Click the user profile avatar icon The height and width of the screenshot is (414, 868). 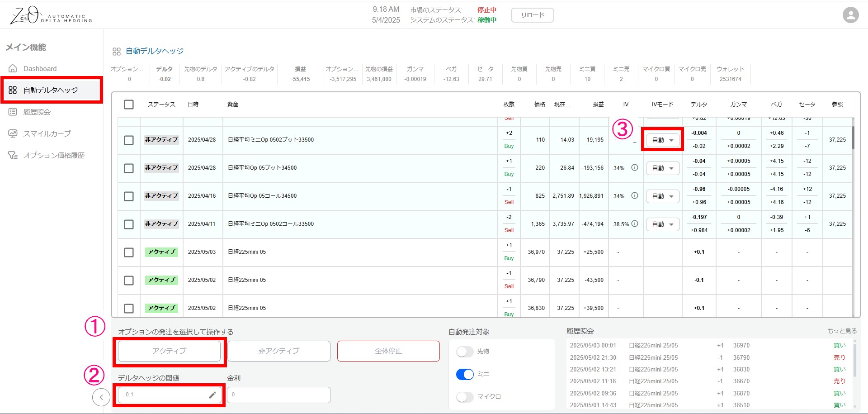pos(850,15)
